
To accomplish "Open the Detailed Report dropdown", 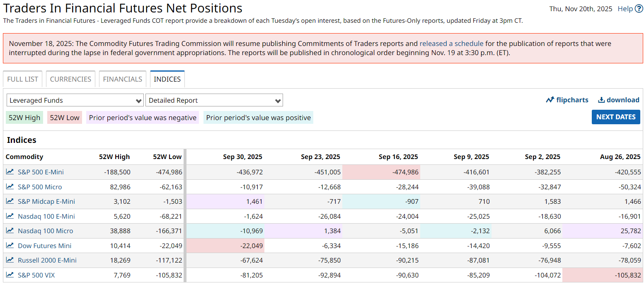I will (x=214, y=100).
